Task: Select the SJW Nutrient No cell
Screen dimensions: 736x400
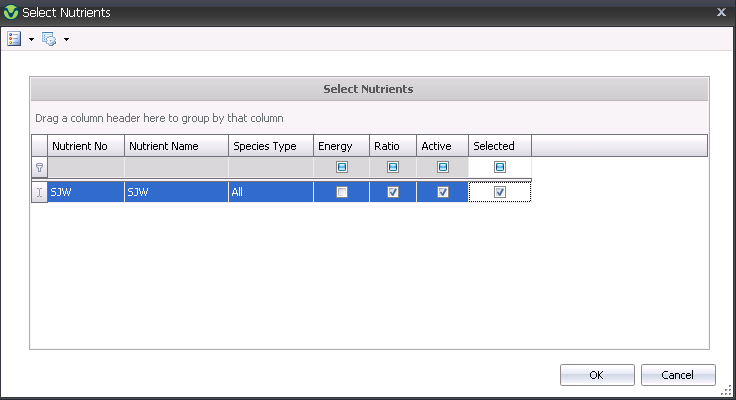Action: (x=86, y=192)
